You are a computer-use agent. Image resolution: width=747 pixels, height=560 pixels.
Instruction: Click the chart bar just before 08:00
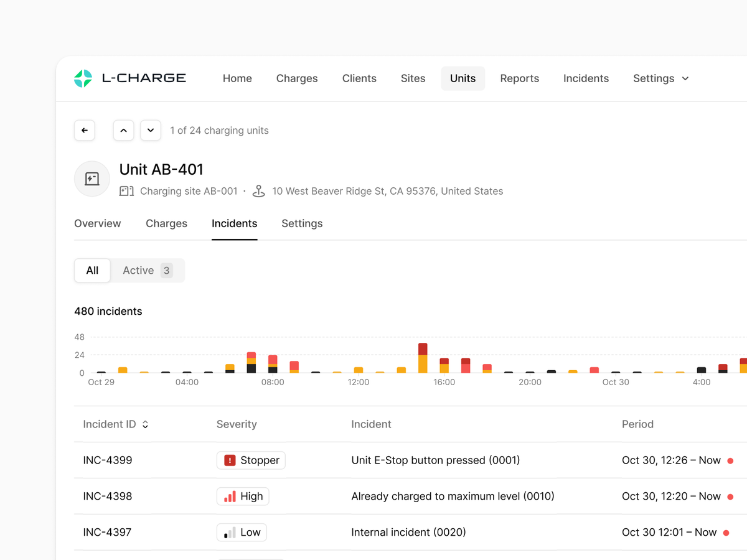[251, 362]
